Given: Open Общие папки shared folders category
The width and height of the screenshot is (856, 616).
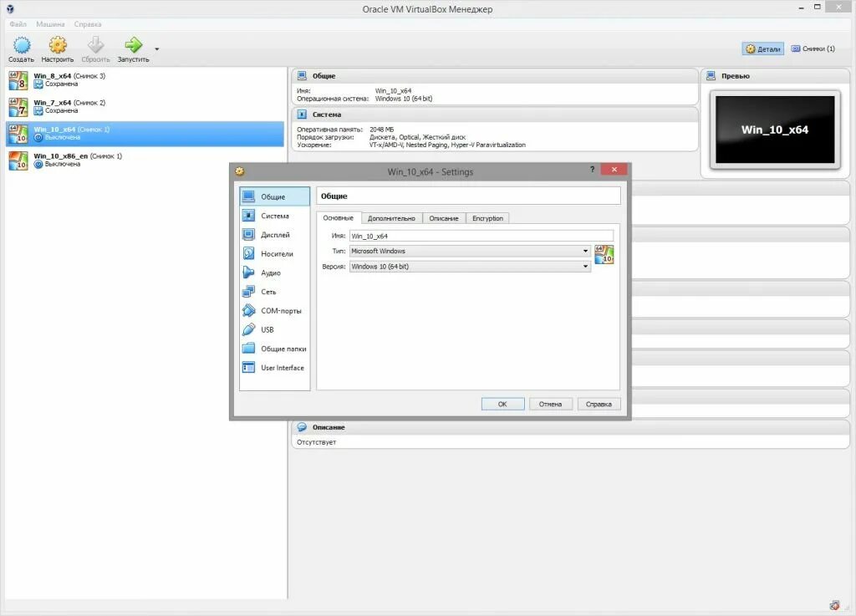Looking at the screenshot, I should tap(274, 349).
